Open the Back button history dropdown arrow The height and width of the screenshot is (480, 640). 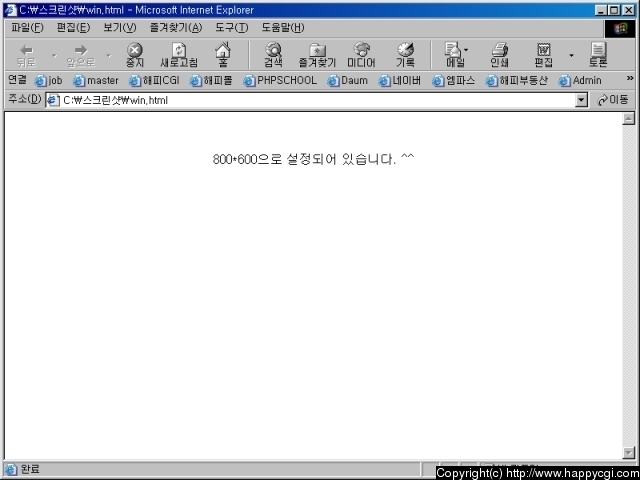click(54, 56)
